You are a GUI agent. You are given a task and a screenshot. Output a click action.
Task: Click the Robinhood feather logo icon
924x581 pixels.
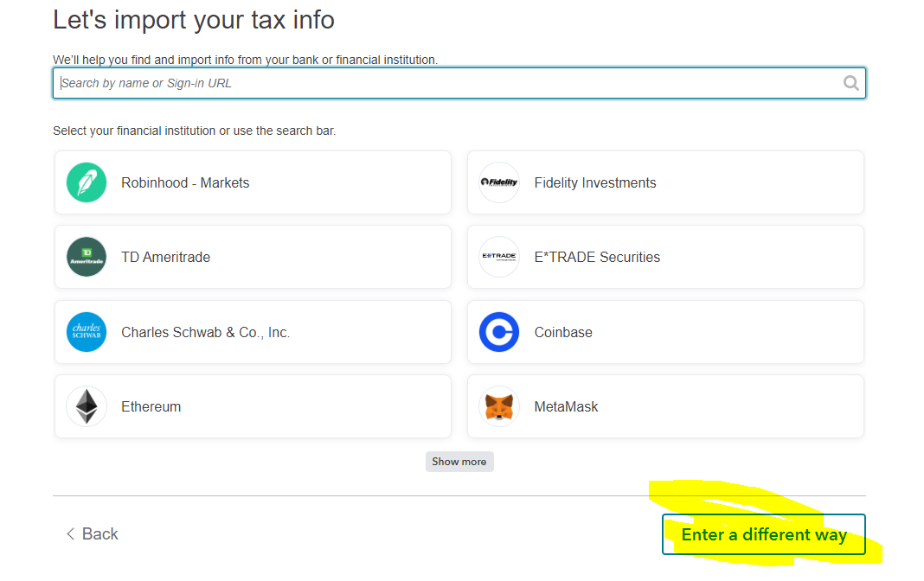[87, 182]
